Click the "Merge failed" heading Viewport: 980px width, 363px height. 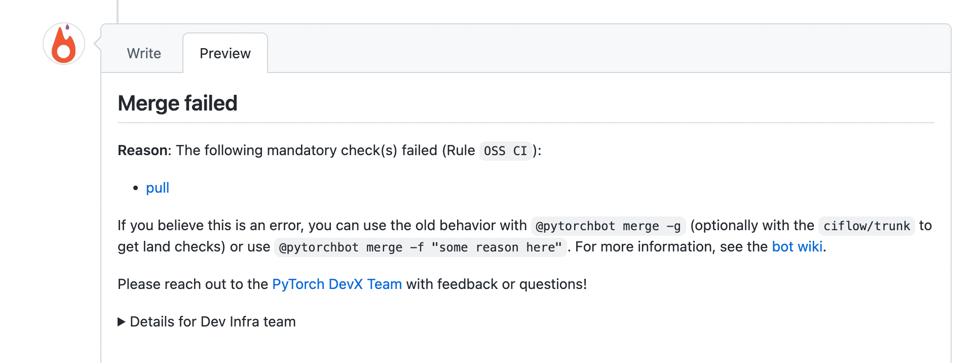click(177, 103)
